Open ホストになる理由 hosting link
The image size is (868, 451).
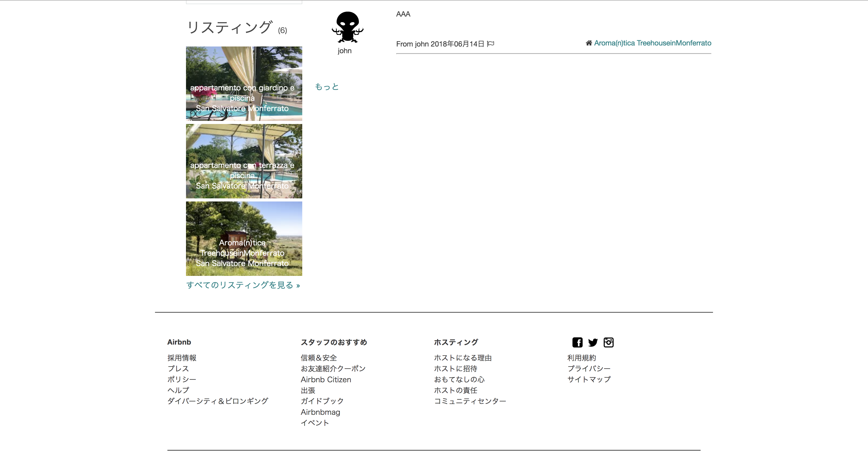463,358
